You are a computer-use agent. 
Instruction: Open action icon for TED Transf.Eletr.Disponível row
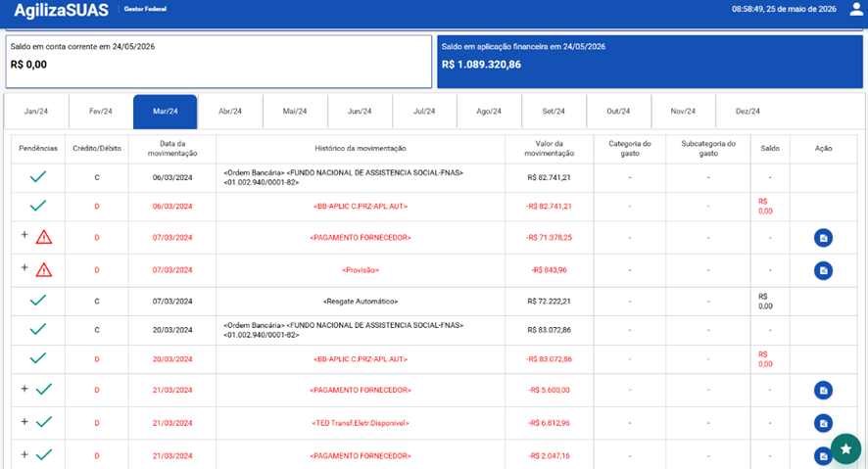click(x=823, y=423)
